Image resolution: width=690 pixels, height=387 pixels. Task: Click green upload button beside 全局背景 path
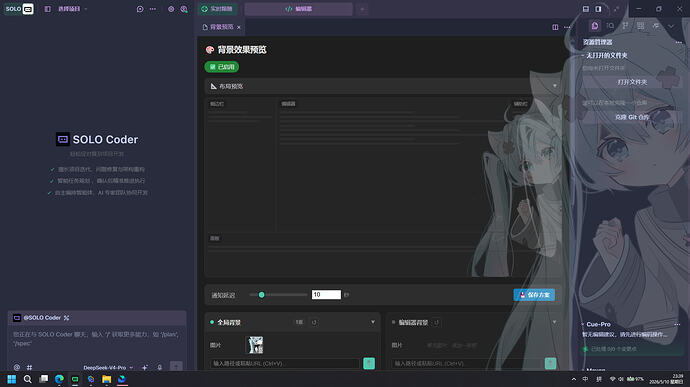click(x=369, y=364)
